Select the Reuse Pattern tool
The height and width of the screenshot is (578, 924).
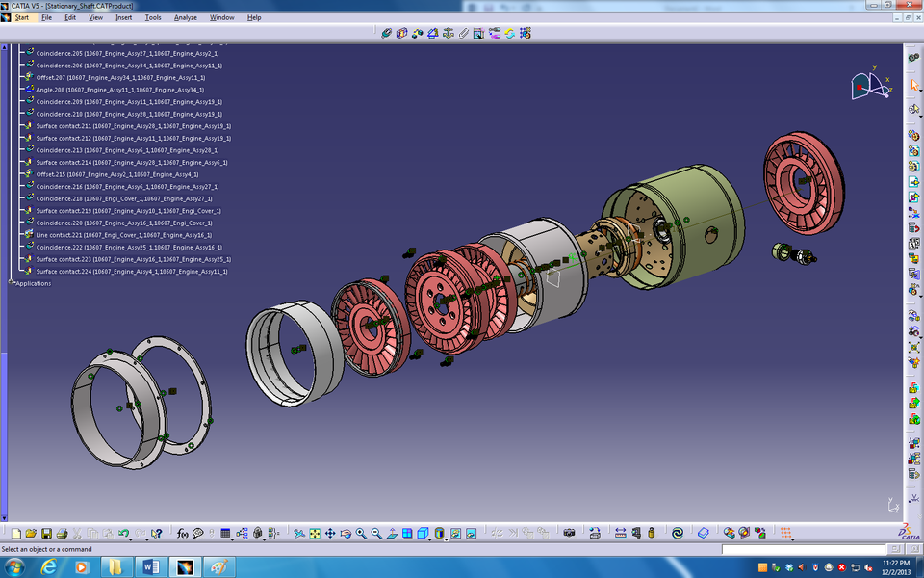(526, 33)
